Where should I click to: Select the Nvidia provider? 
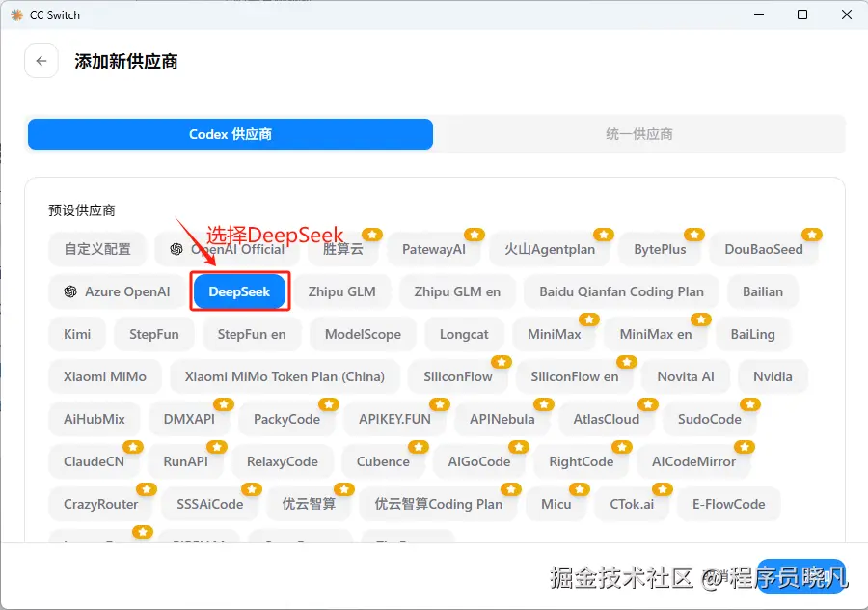tap(773, 376)
